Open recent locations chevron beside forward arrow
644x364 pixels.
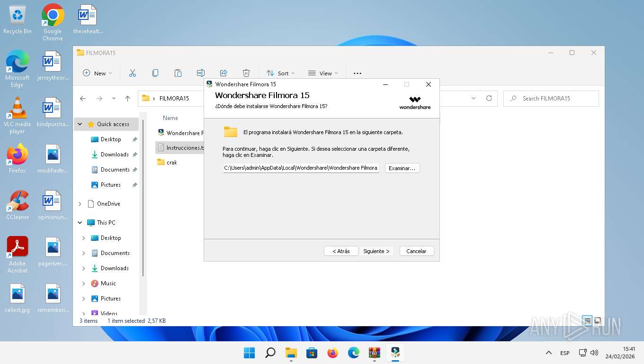(114, 99)
